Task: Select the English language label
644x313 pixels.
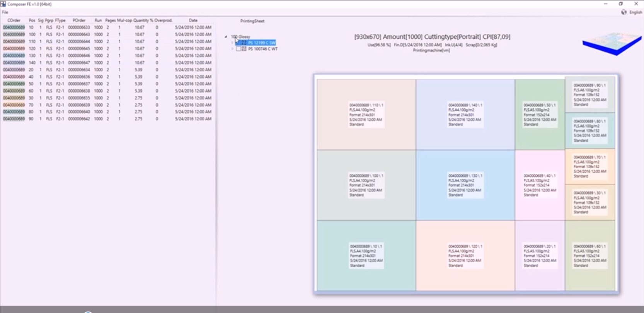Action: tap(635, 12)
